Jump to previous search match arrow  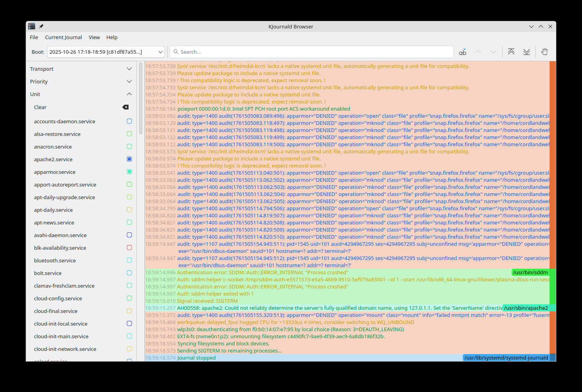coord(478,52)
